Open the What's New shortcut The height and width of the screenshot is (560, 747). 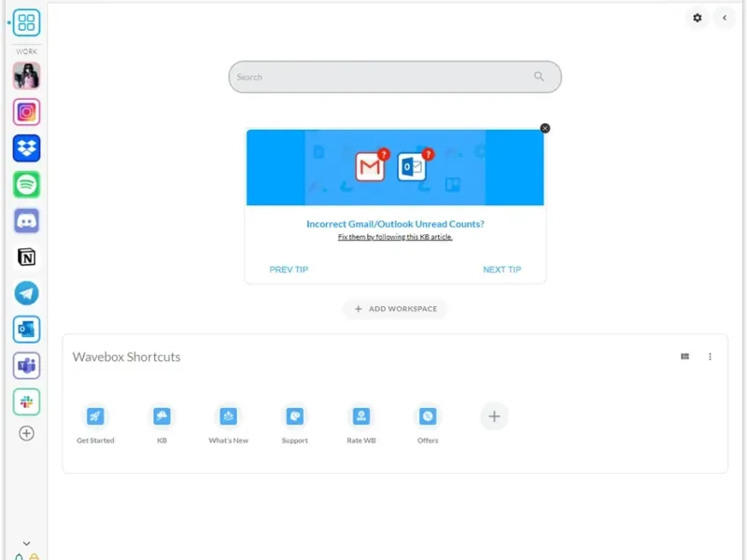pos(228,424)
